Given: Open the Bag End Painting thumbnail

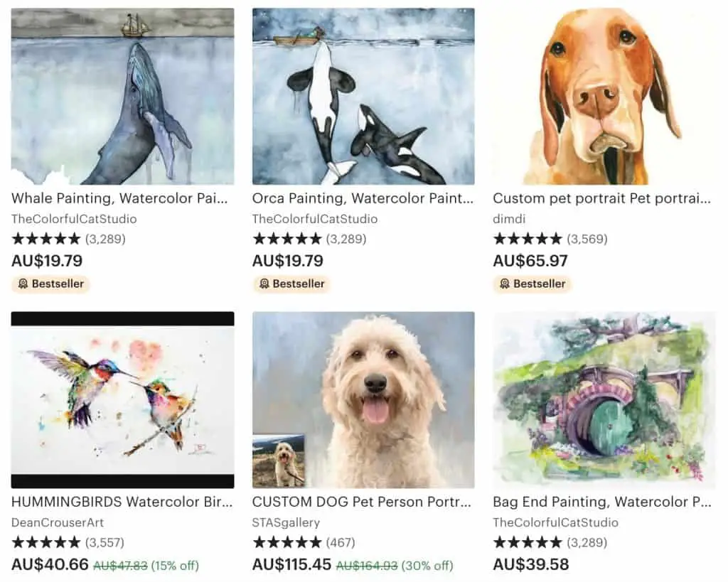Looking at the screenshot, I should coord(604,400).
